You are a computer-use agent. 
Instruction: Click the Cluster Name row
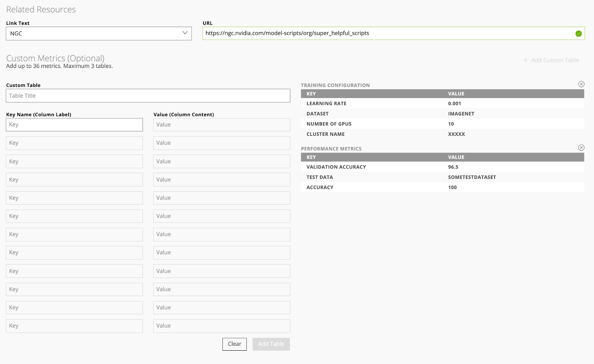(442, 134)
